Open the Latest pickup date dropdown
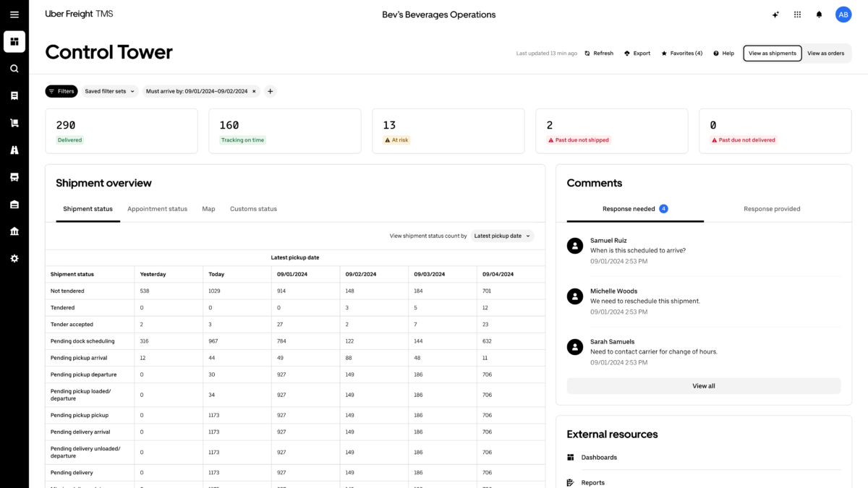 point(503,236)
